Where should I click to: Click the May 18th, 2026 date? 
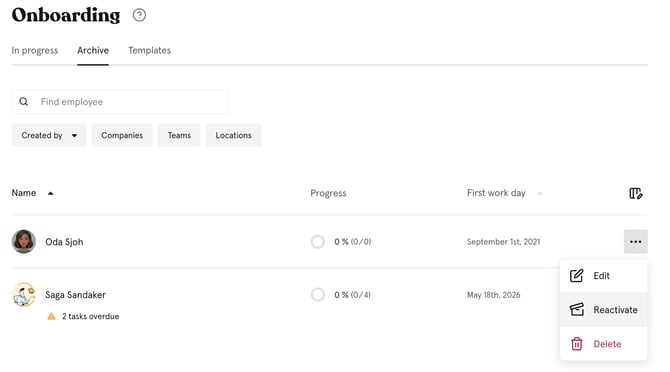click(494, 295)
